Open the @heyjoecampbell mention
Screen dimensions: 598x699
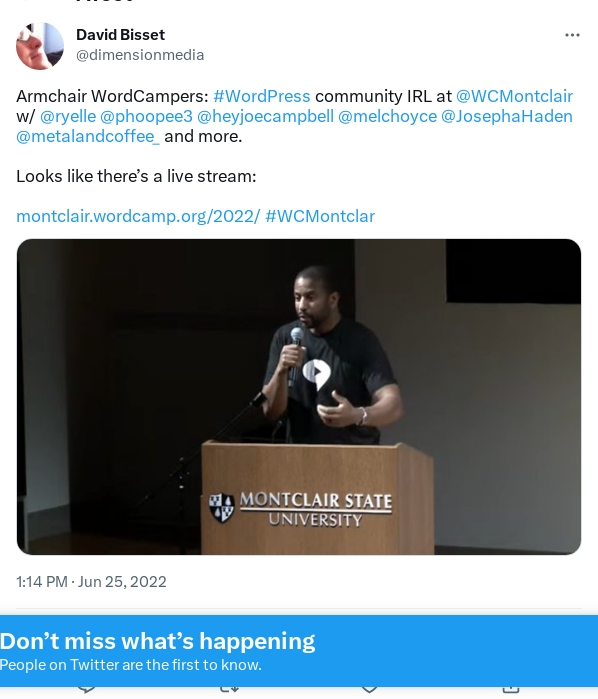[265, 116]
